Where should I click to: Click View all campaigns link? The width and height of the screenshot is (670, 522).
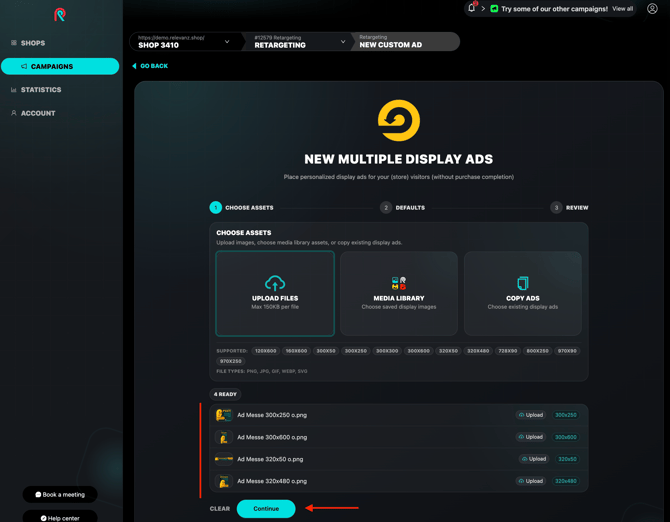click(623, 9)
